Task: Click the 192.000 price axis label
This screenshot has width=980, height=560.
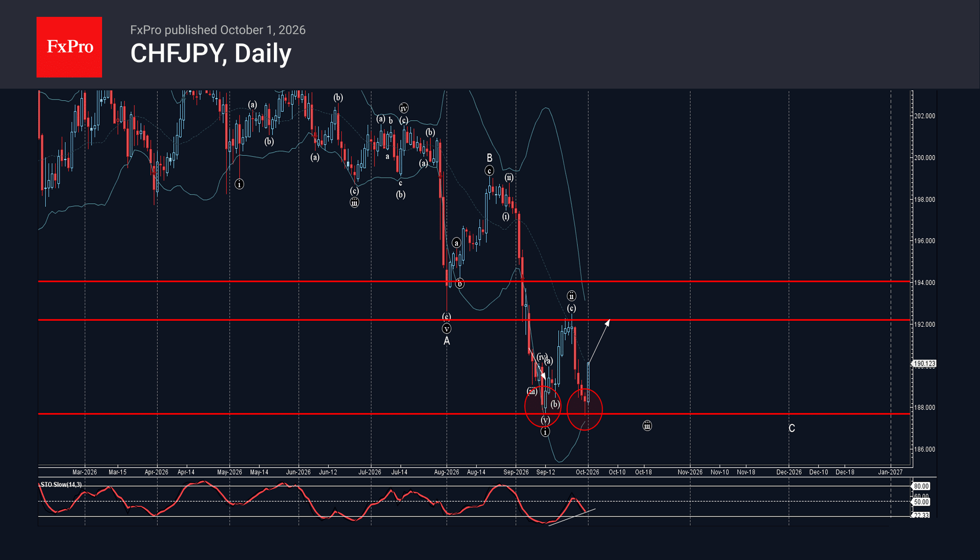Action: pyautogui.click(x=924, y=324)
